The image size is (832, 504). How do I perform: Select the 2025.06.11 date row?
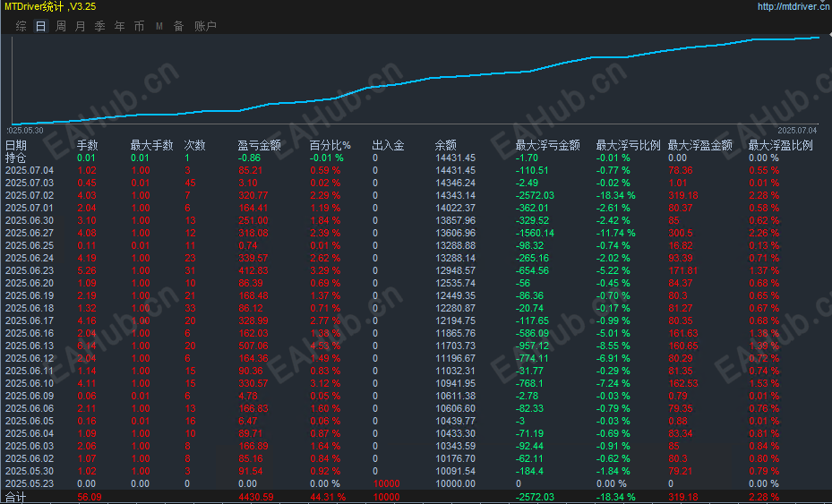[30, 371]
